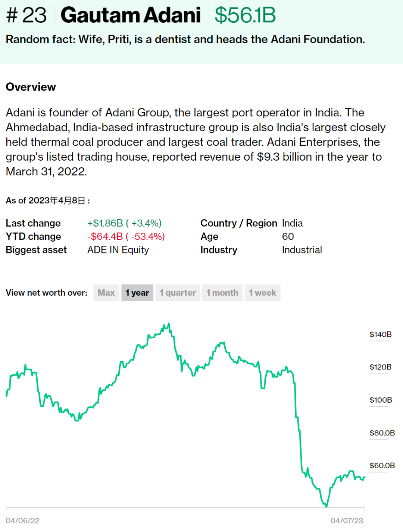Click the $120B axis label
Viewport: 403px width, 532px height.
point(380,367)
